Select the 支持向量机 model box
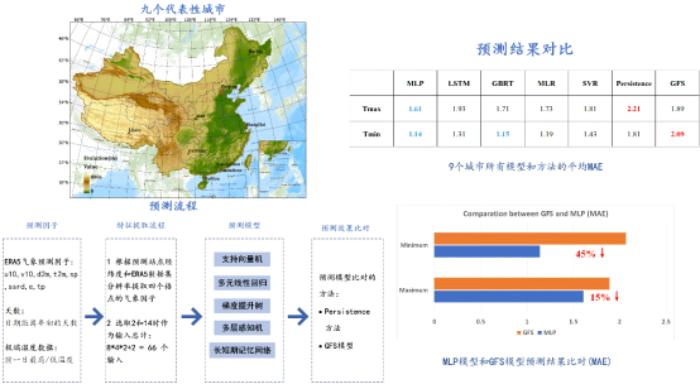This screenshot has height=384, width=700. click(242, 259)
